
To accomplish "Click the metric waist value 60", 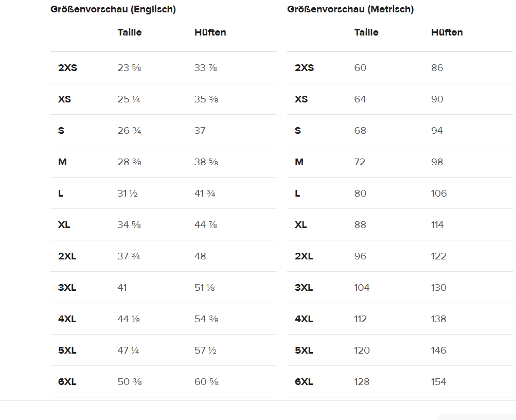I will coord(360,68).
